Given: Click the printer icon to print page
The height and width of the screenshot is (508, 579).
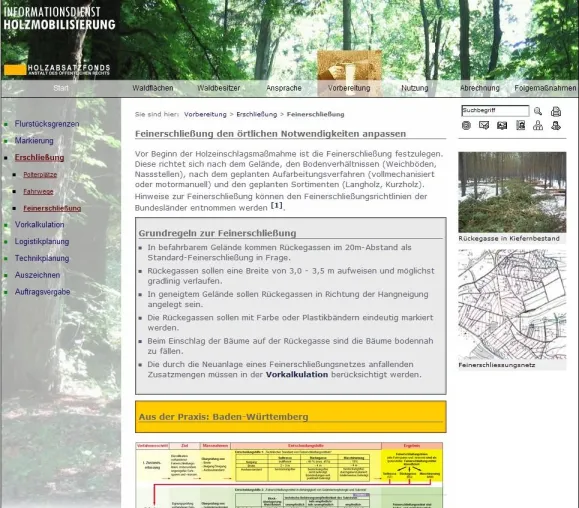Looking at the screenshot, I should [556, 111].
